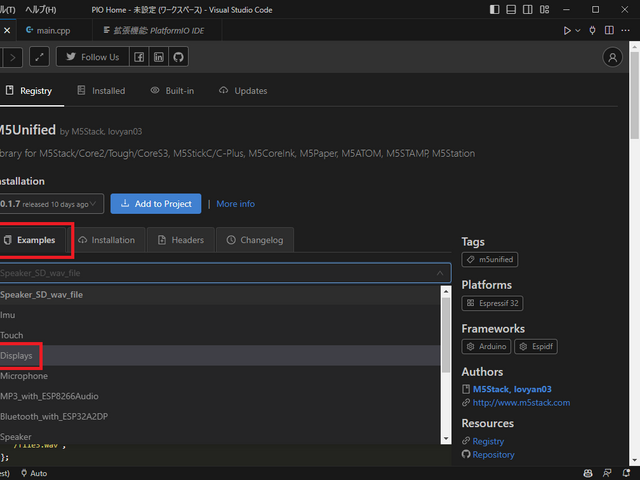This screenshot has height=480, width=640.
Task: Click the m5unified tag
Action: (x=490, y=260)
